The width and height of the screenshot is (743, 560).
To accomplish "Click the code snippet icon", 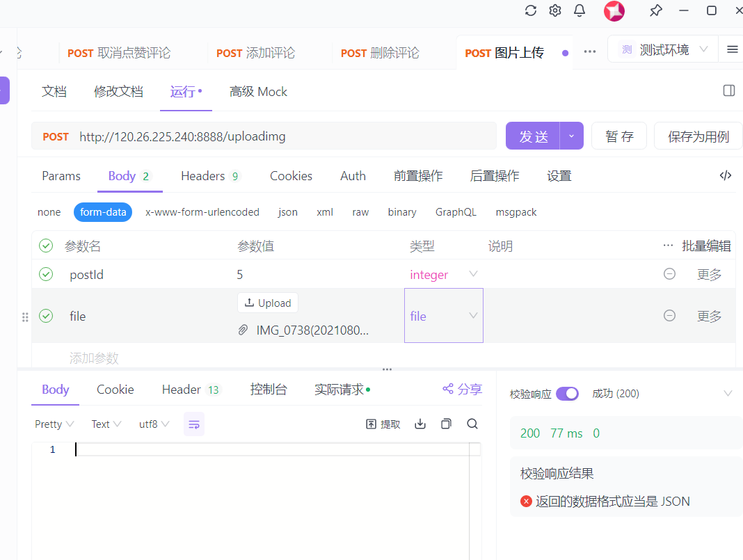I will [725, 176].
